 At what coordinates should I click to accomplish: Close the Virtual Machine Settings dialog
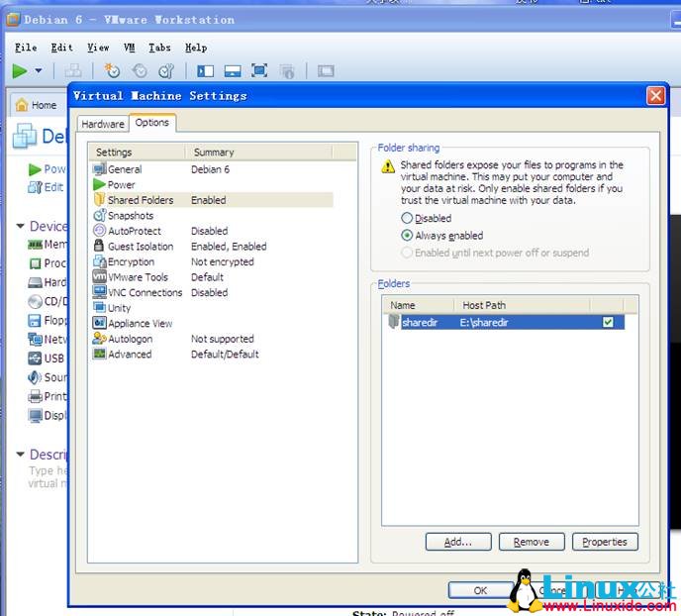click(x=655, y=96)
